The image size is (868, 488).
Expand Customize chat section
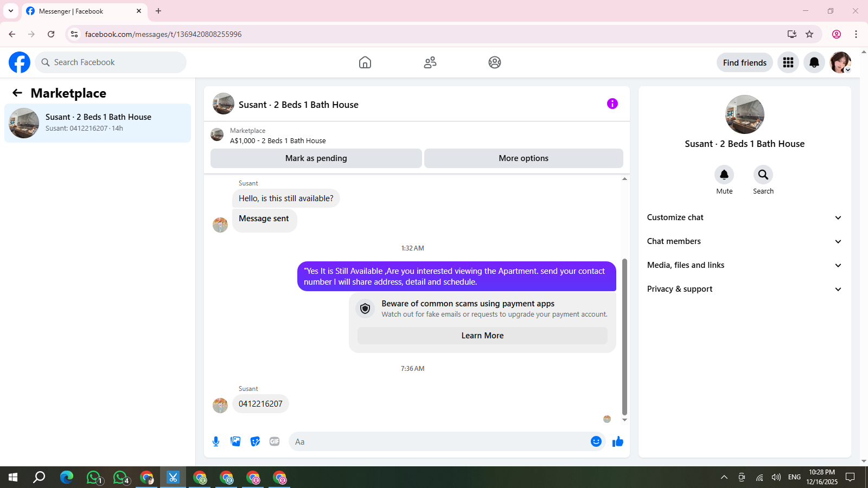click(x=744, y=217)
